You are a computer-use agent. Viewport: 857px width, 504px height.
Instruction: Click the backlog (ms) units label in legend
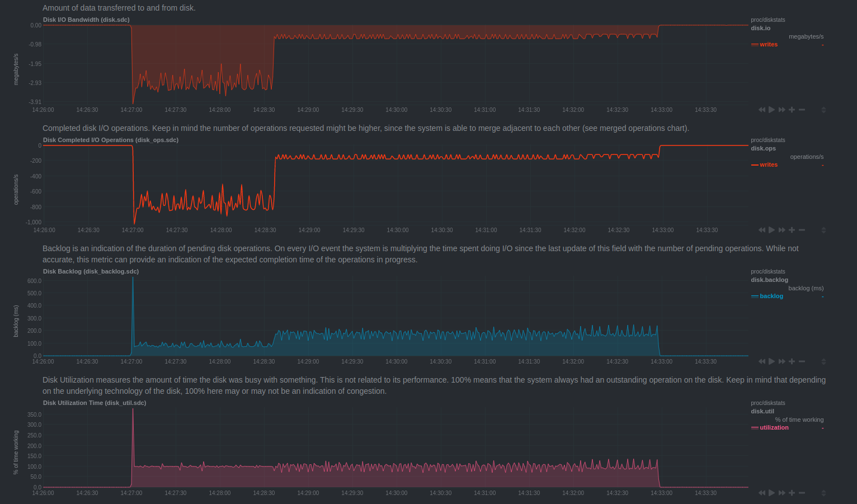click(x=806, y=288)
